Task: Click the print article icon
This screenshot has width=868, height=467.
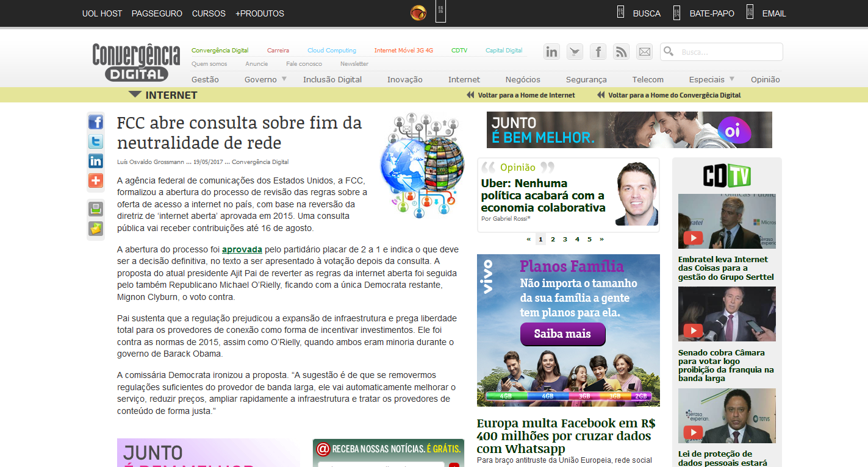Action: (96, 209)
